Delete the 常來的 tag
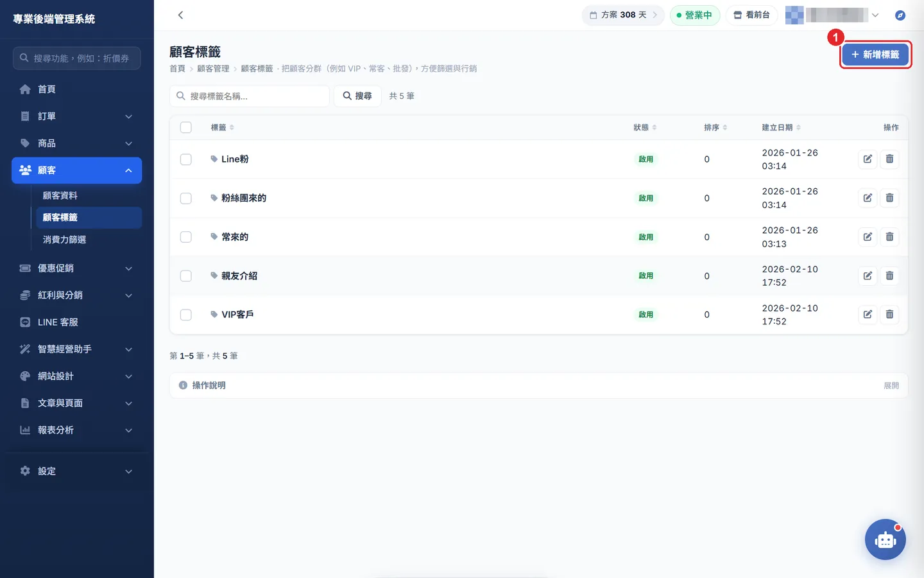Viewport: 924px width, 578px height. (889, 237)
